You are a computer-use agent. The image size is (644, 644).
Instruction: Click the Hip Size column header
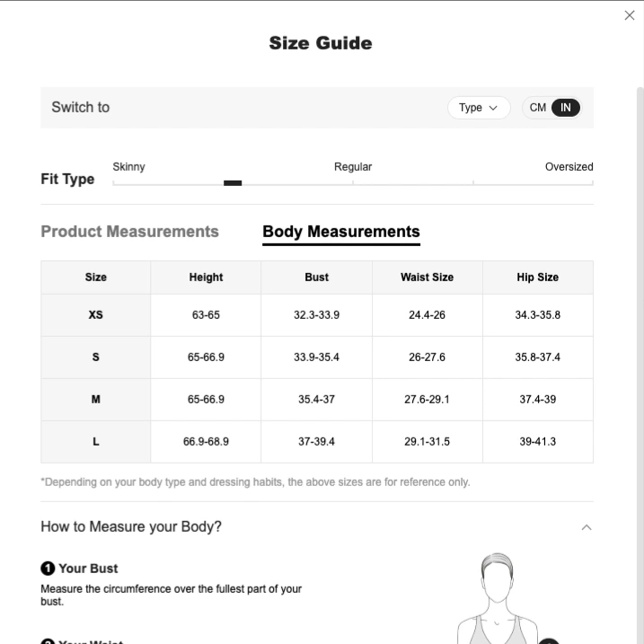pyautogui.click(x=538, y=278)
